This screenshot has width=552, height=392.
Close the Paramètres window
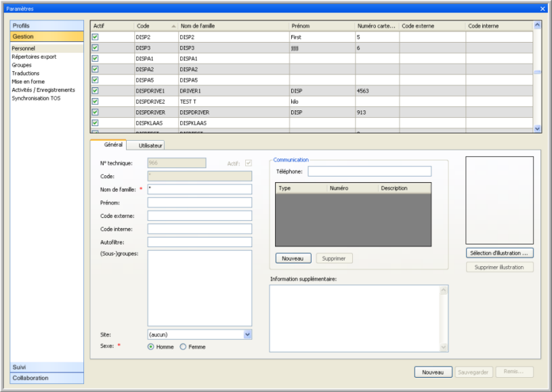point(543,9)
